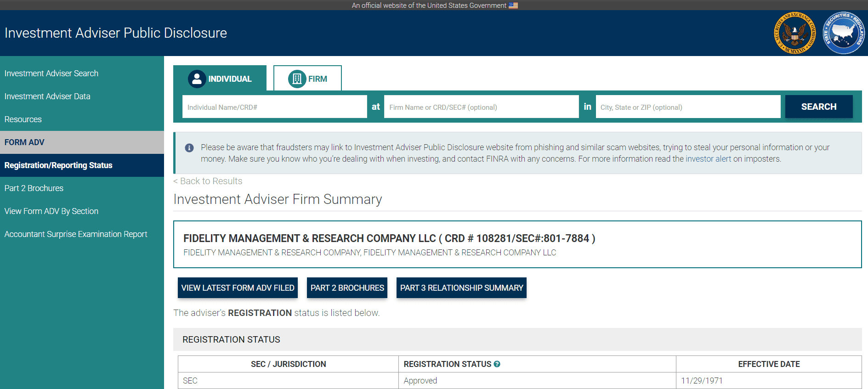Click the US flag icon in banner
The image size is (868, 389).
[x=513, y=6]
